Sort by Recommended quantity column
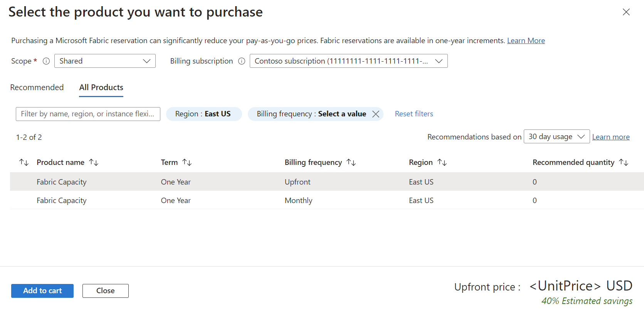This screenshot has height=309, width=644. click(x=624, y=163)
